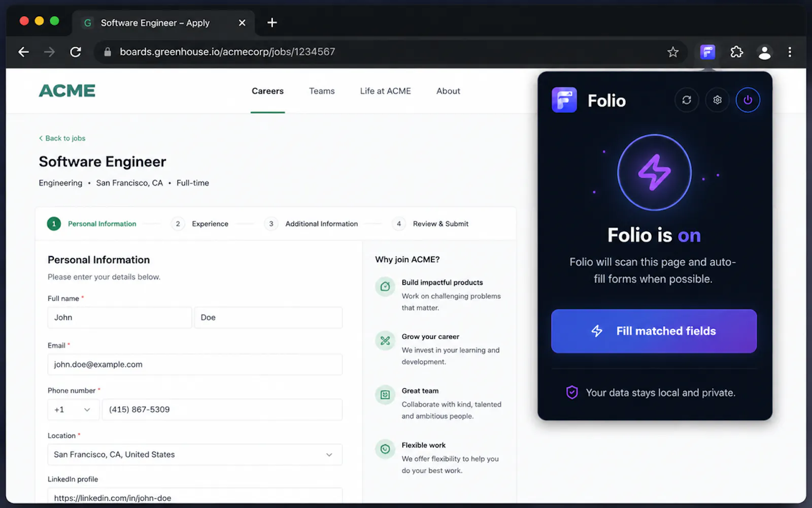Select step 1 Personal Information

tap(92, 224)
